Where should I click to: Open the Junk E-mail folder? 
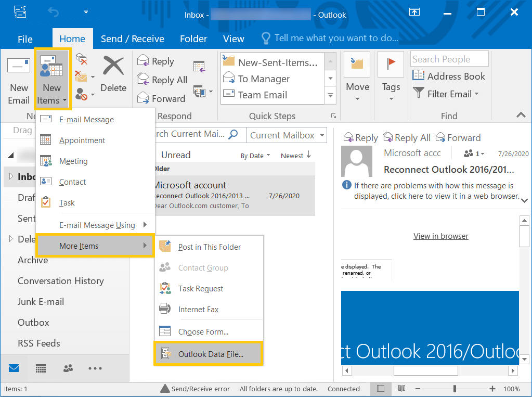point(41,301)
